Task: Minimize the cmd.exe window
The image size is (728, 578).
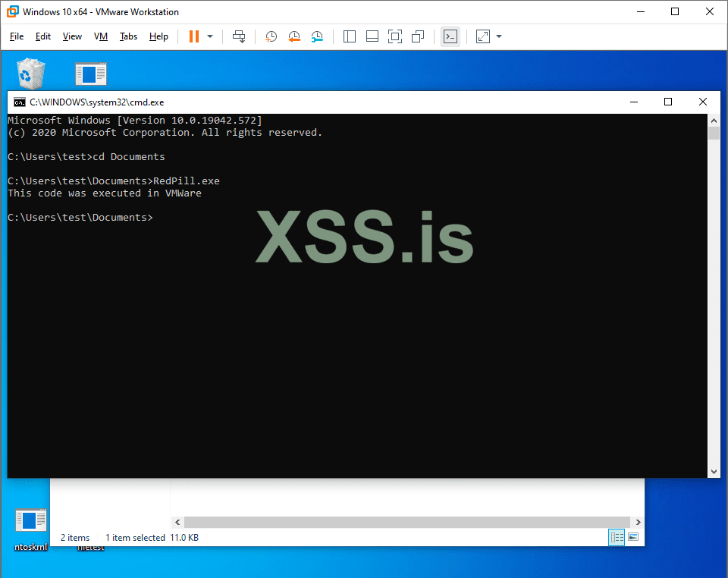Action: pos(634,102)
